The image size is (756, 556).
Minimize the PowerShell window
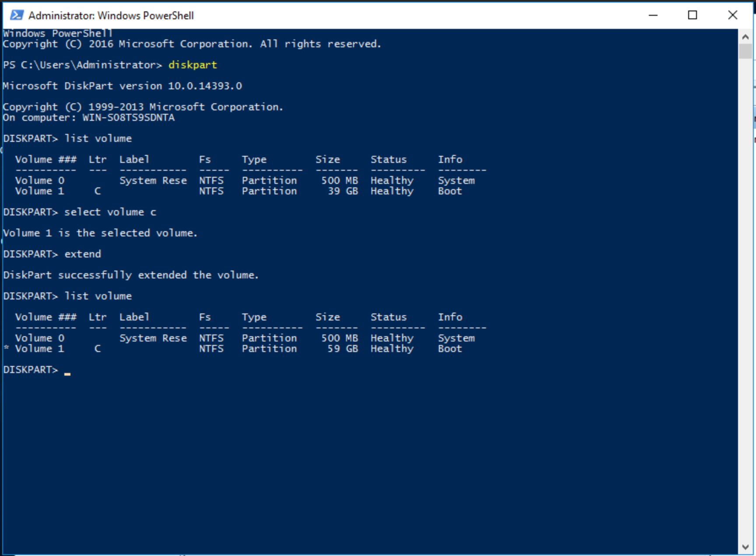click(653, 15)
